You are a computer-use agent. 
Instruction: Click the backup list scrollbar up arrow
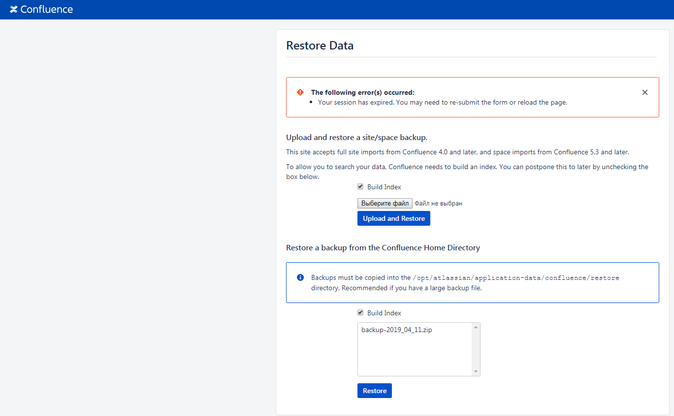point(475,327)
